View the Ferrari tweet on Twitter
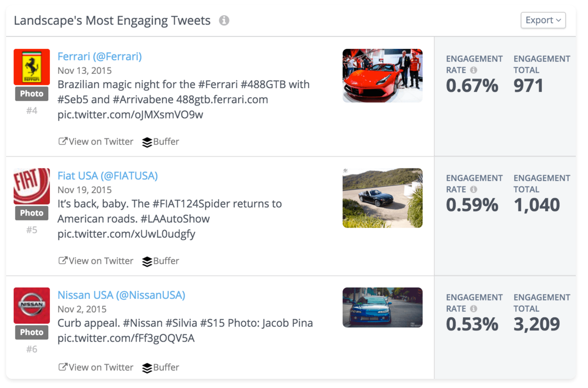Image resolution: width=588 pixels, height=388 pixels. [96, 142]
